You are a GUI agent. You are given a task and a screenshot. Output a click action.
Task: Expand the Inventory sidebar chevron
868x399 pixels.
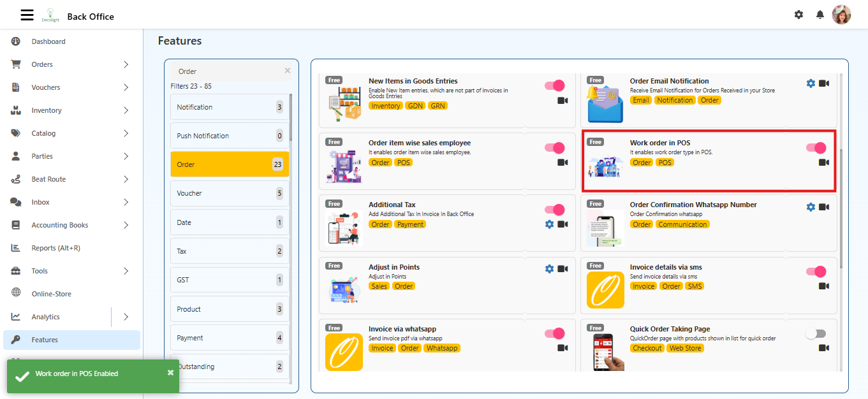[x=126, y=110]
